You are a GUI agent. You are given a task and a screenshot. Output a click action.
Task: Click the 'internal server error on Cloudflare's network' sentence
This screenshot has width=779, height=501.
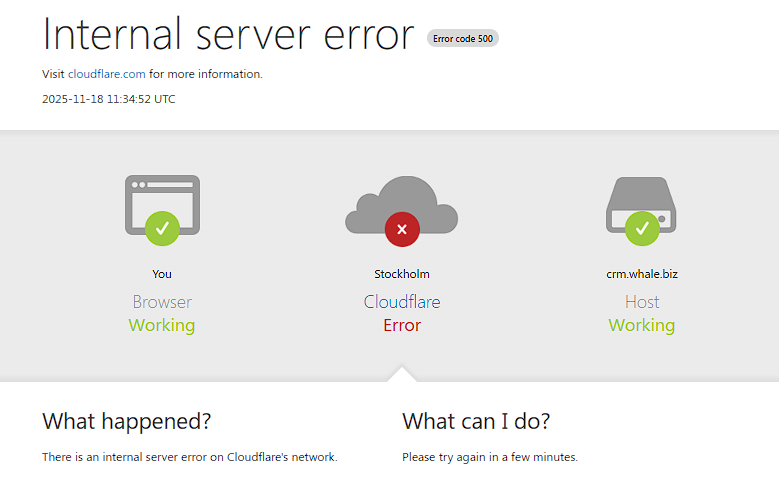click(190, 457)
